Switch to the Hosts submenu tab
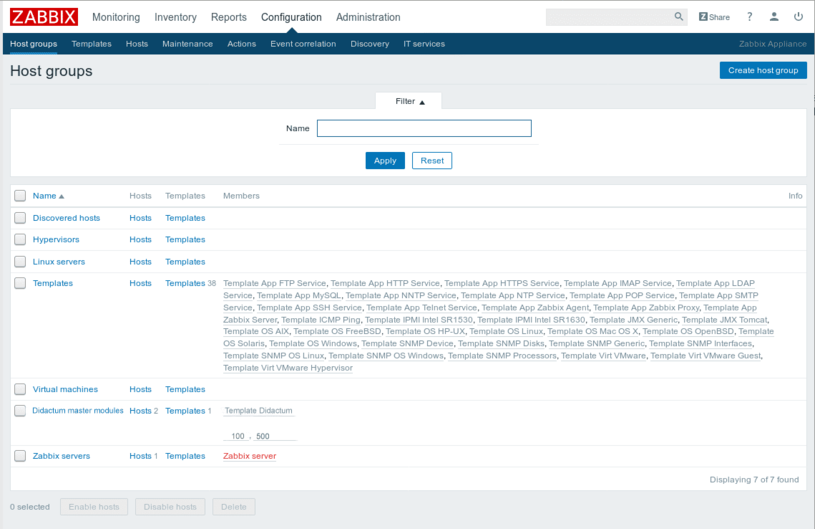Screen dimensions: 815x529 pos(137,44)
